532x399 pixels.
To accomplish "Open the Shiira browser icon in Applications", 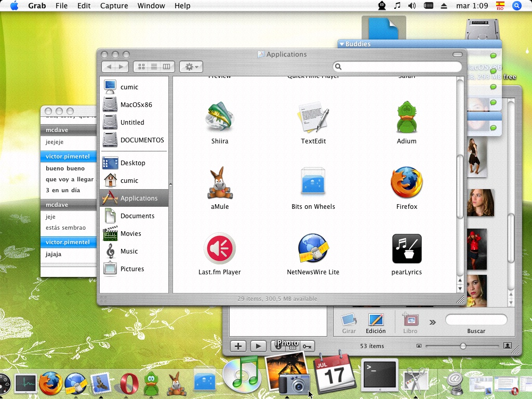I will click(x=220, y=117).
